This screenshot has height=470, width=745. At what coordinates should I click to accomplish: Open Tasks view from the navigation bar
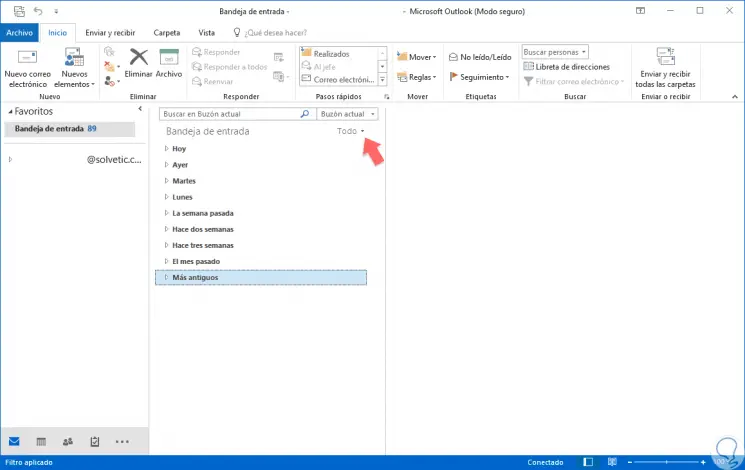point(95,441)
